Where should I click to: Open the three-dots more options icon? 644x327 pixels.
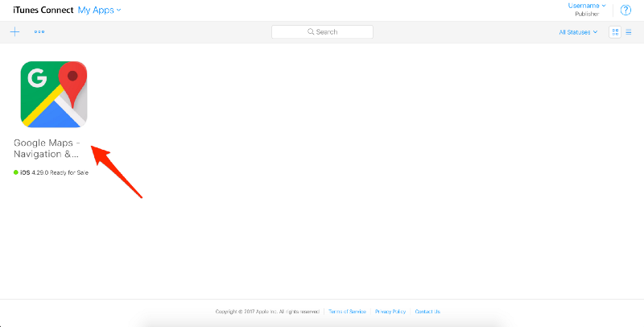(x=39, y=32)
